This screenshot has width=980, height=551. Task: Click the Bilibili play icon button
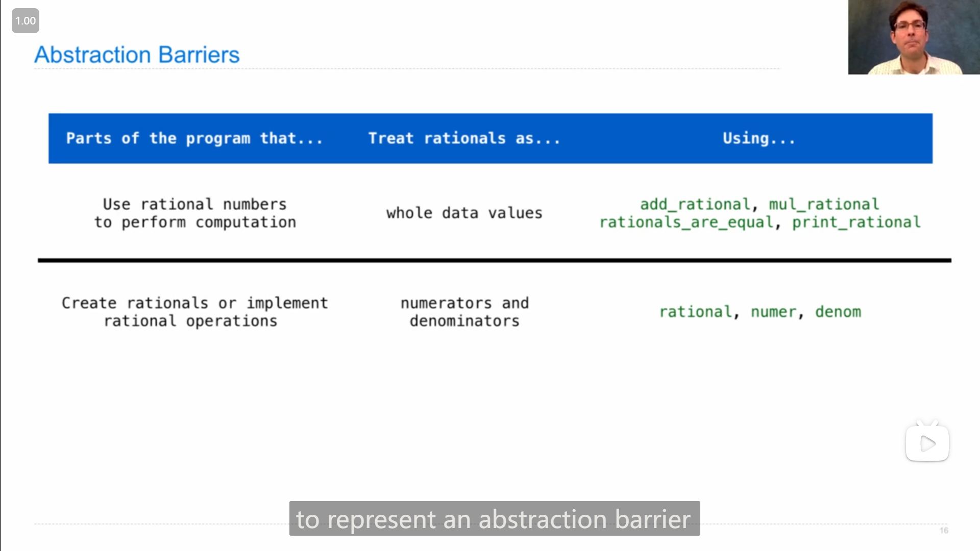(x=927, y=443)
